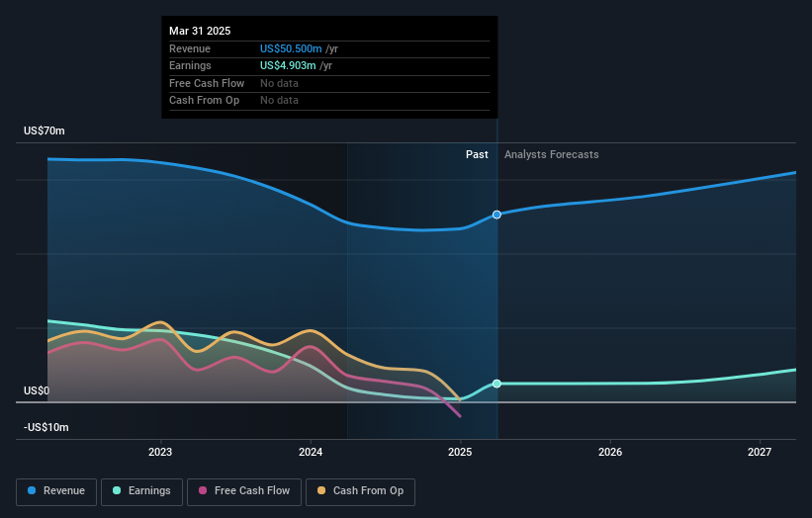Click the 2026 x-axis label
Screen dimensions: 812x518
610,452
